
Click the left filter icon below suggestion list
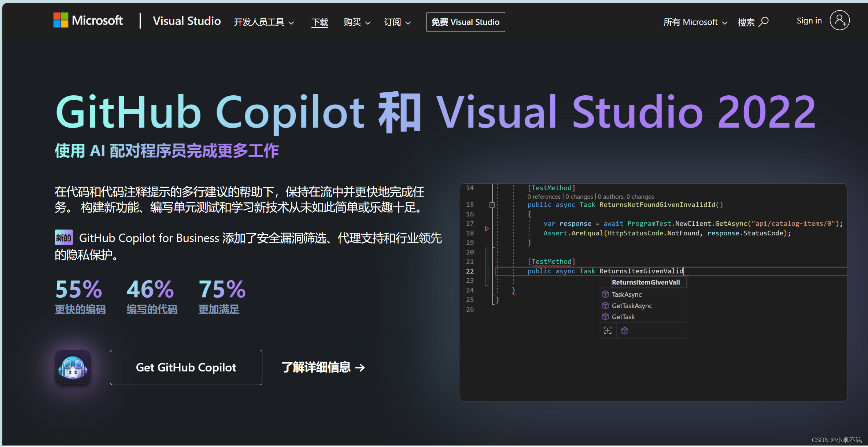point(607,330)
